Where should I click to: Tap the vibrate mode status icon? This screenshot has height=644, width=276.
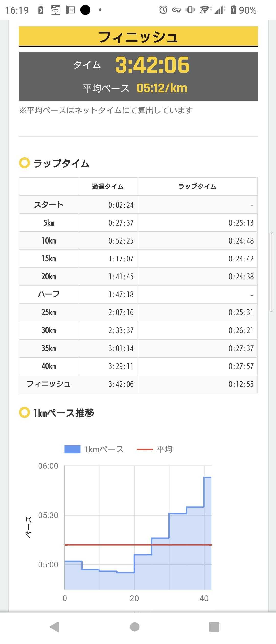coord(190,10)
